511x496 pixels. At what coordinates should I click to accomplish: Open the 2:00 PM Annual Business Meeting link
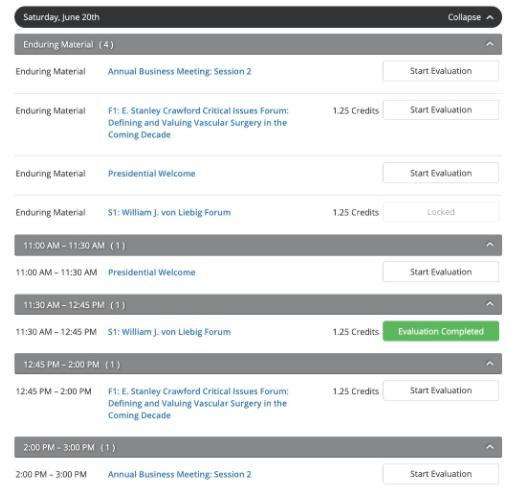179,475
